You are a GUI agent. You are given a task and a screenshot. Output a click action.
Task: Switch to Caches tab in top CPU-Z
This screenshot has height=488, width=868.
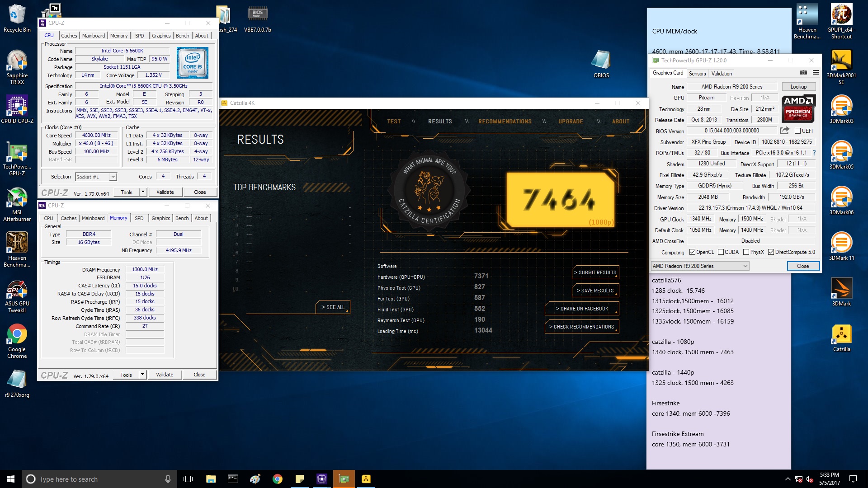(69, 36)
